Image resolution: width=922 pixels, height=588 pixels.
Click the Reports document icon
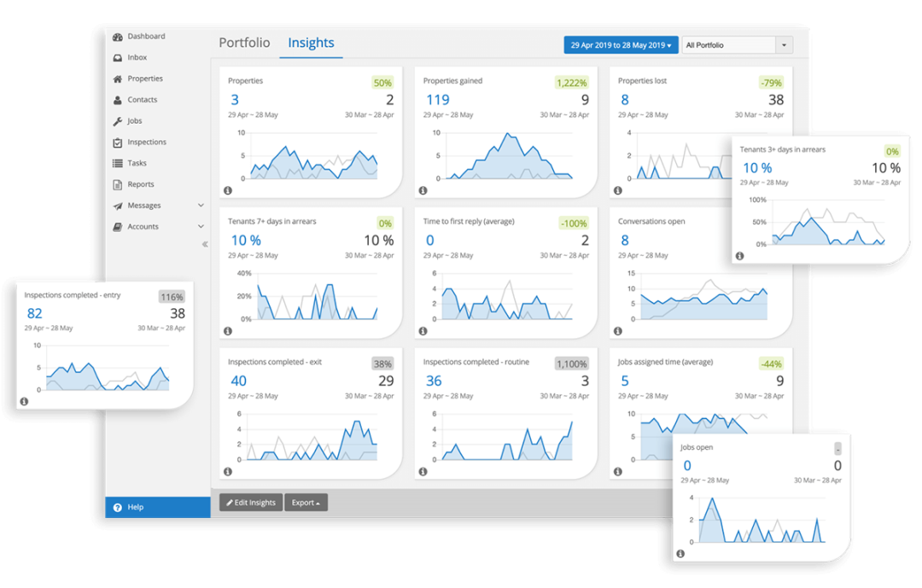click(118, 184)
